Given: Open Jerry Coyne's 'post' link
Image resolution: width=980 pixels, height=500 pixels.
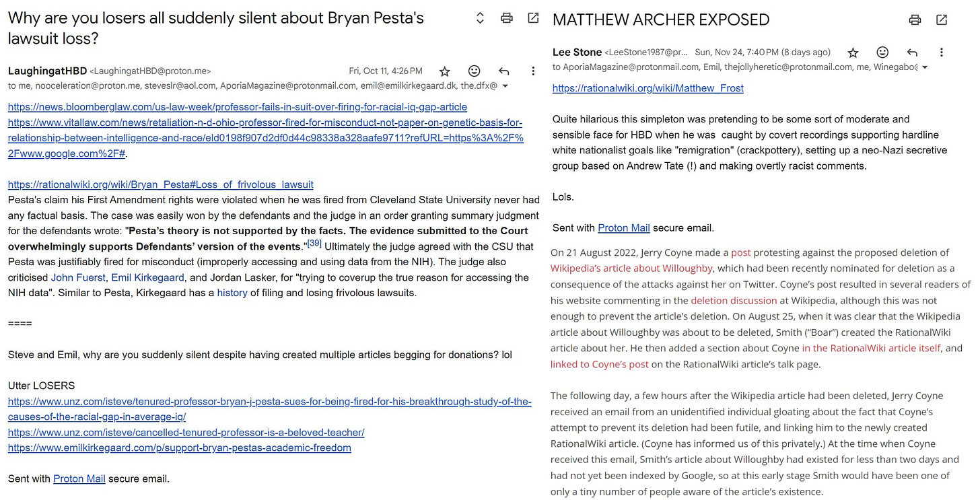Looking at the screenshot, I should click(x=740, y=252).
